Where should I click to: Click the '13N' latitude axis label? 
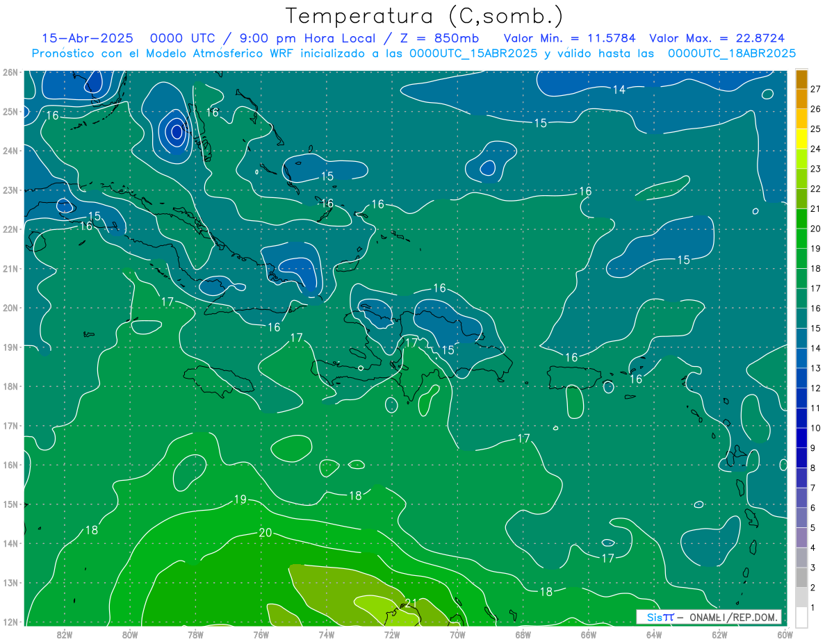(x=10, y=582)
